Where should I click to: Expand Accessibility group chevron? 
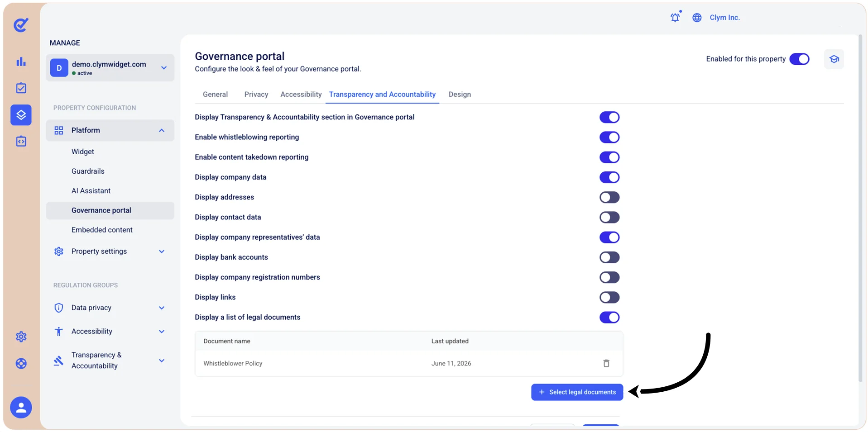(162, 332)
